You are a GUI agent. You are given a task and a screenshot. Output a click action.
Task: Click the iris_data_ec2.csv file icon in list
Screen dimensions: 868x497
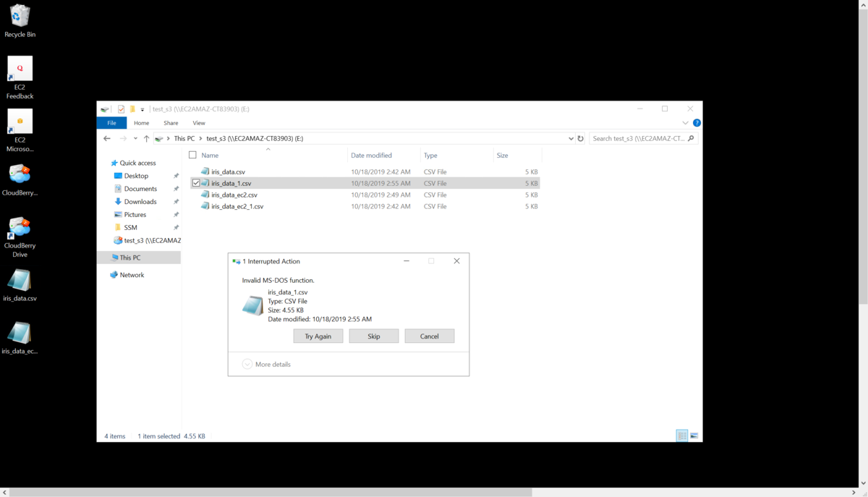tap(205, 195)
